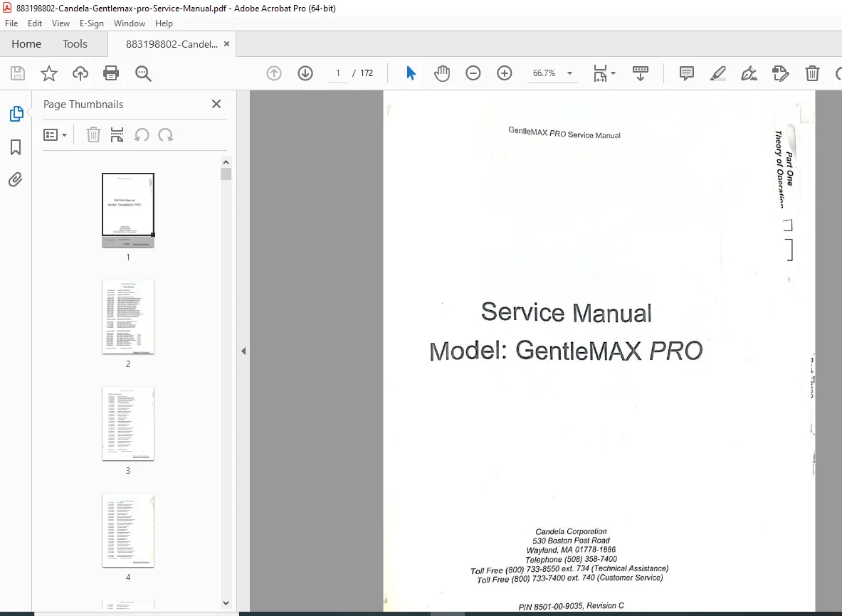Click the '530 Boston Post Road' address line
Viewport: 842px width, 616px height.
[571, 541]
